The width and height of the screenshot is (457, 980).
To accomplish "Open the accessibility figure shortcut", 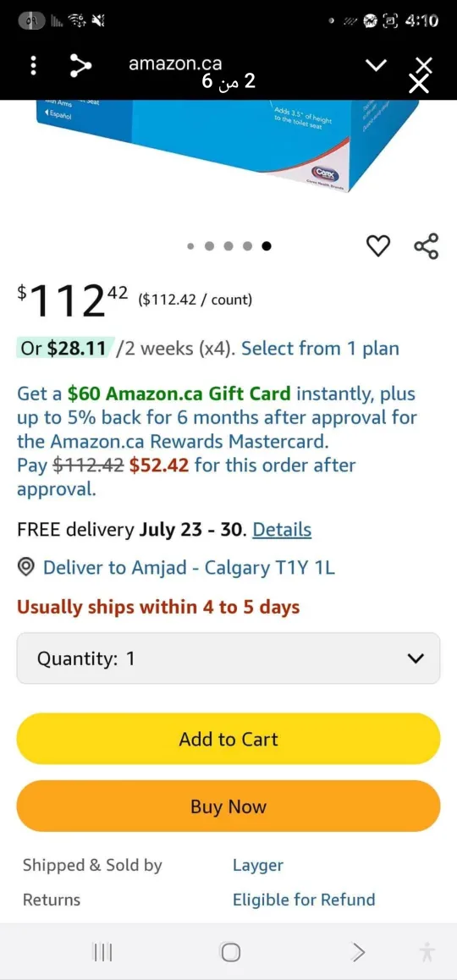I will (x=427, y=952).
